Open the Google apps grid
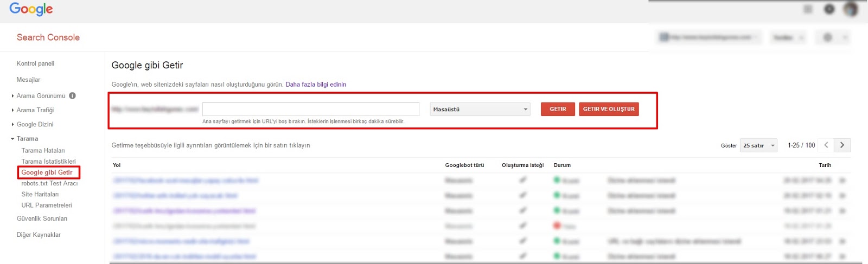Image resolution: width=868 pixels, height=264 pixels. coord(808,9)
